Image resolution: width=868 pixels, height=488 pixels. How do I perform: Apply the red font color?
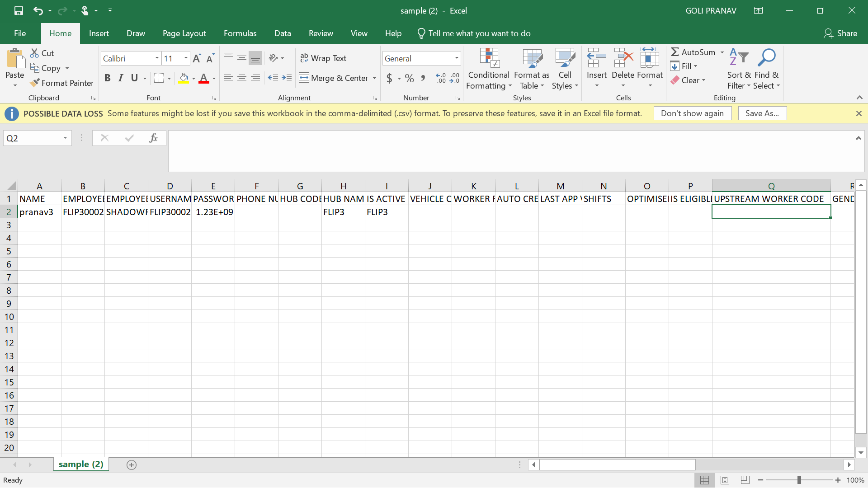204,78
